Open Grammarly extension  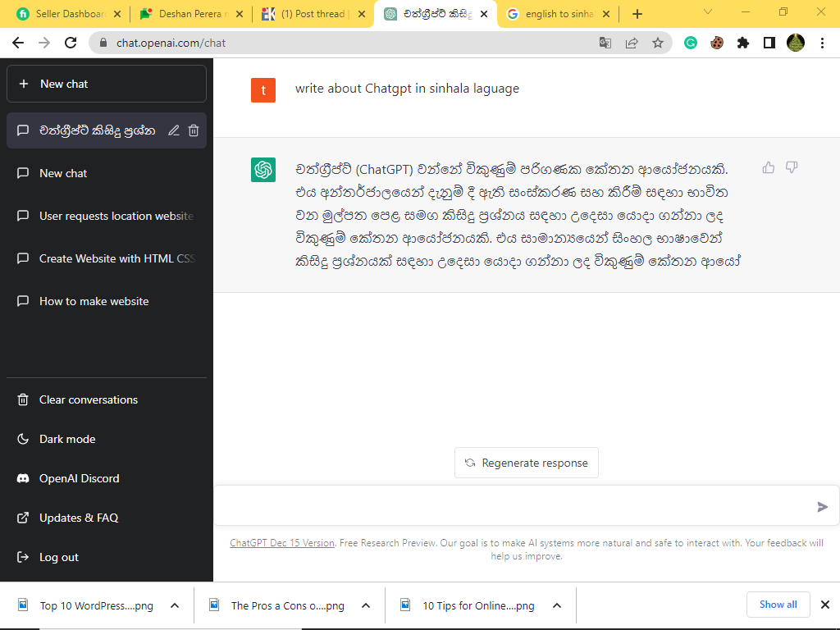point(691,43)
